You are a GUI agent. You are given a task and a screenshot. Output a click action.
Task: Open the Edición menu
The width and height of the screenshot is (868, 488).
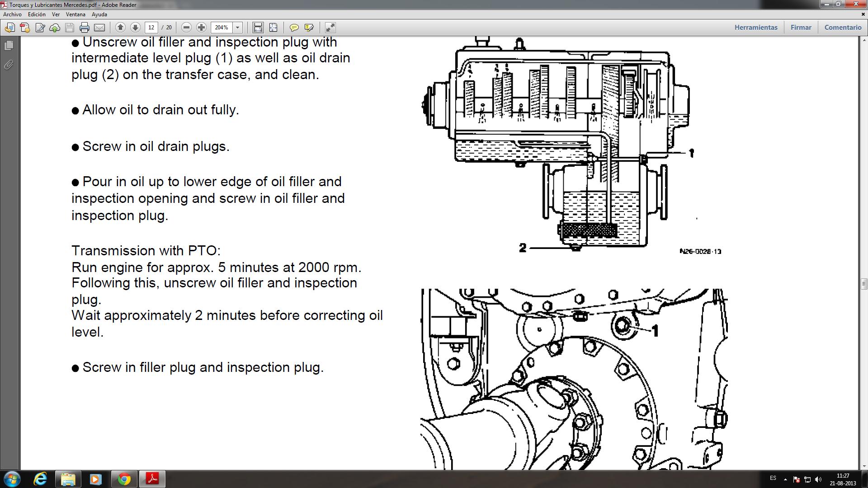point(37,14)
